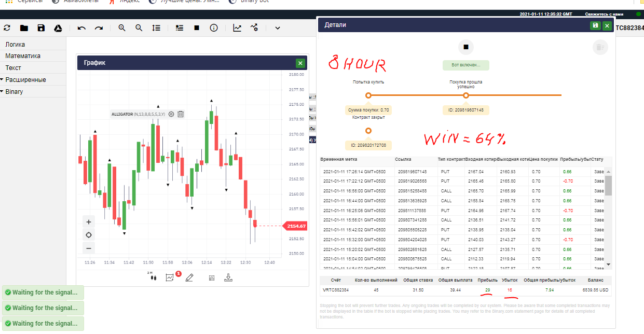Reset the workspace with the refresh icon
The width and height of the screenshot is (644, 334).
coord(7,28)
